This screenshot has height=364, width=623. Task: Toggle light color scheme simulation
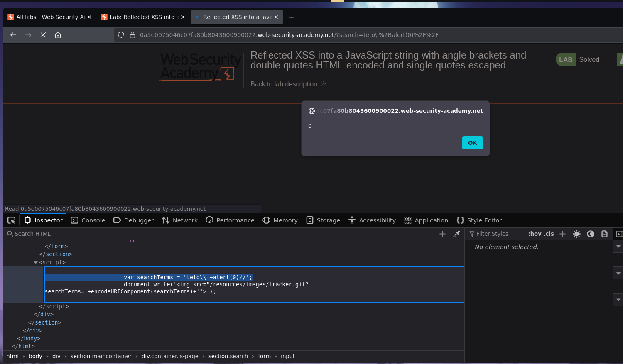576,234
